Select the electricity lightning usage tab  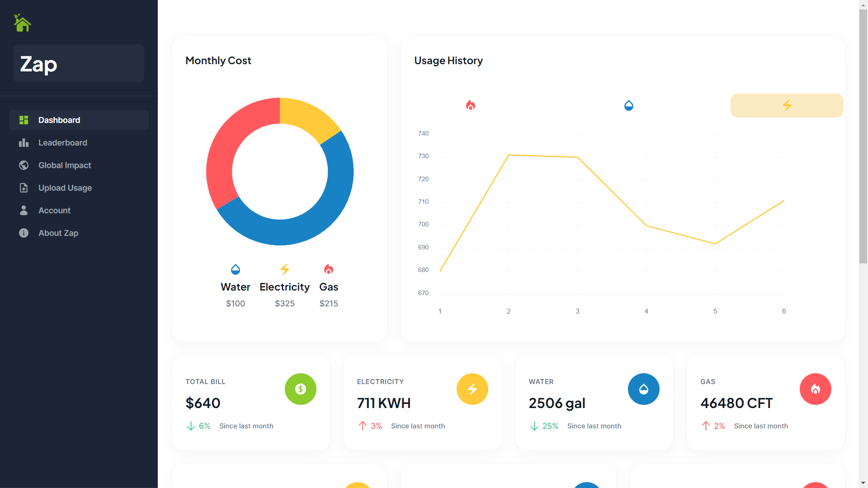(787, 105)
